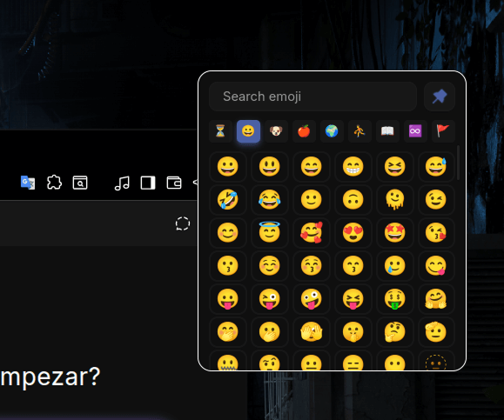Click the dashed circle chat icon
Screen dimensions: 504x420
(x=183, y=223)
